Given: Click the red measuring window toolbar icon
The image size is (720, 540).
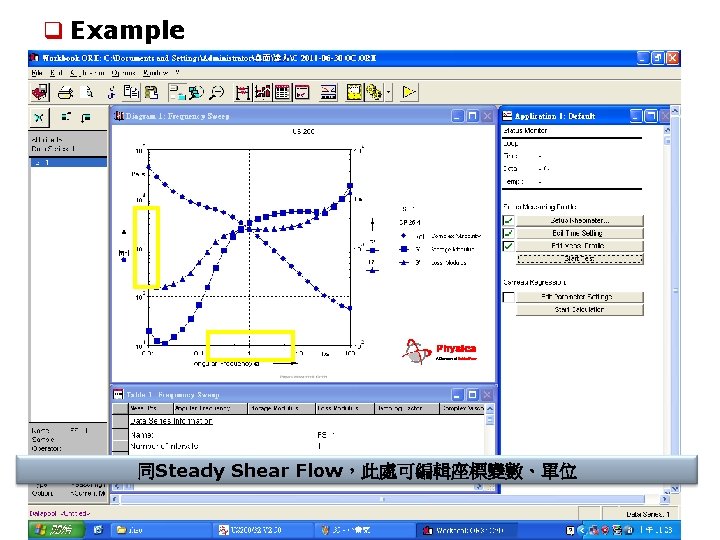Looking at the screenshot, I should 242,92.
